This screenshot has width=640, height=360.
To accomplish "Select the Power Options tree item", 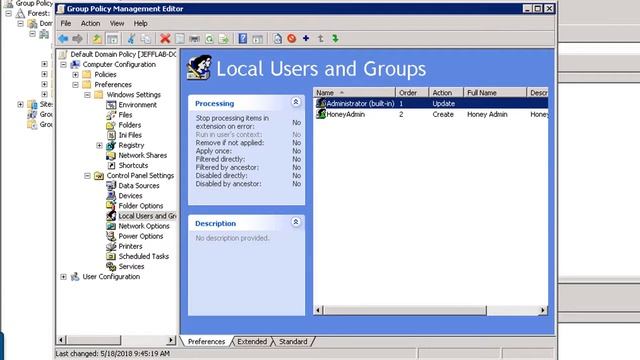I will 140,236.
